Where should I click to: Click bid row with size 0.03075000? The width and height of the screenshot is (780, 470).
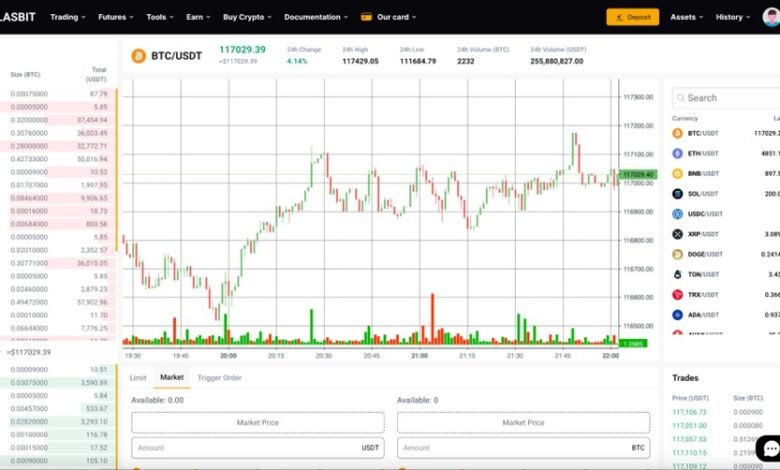58,382
